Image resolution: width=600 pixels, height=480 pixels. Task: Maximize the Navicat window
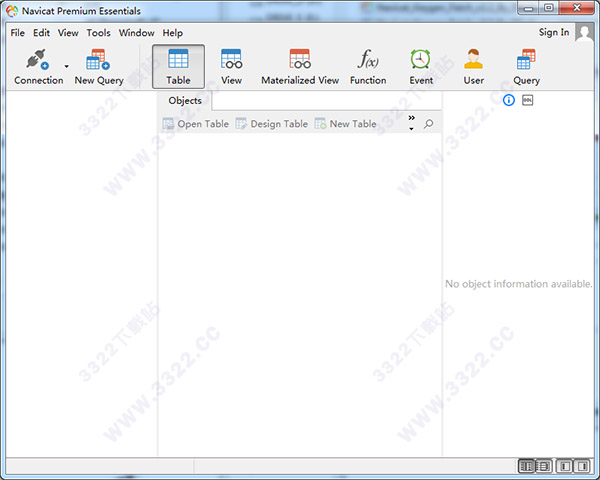[x=549, y=8]
